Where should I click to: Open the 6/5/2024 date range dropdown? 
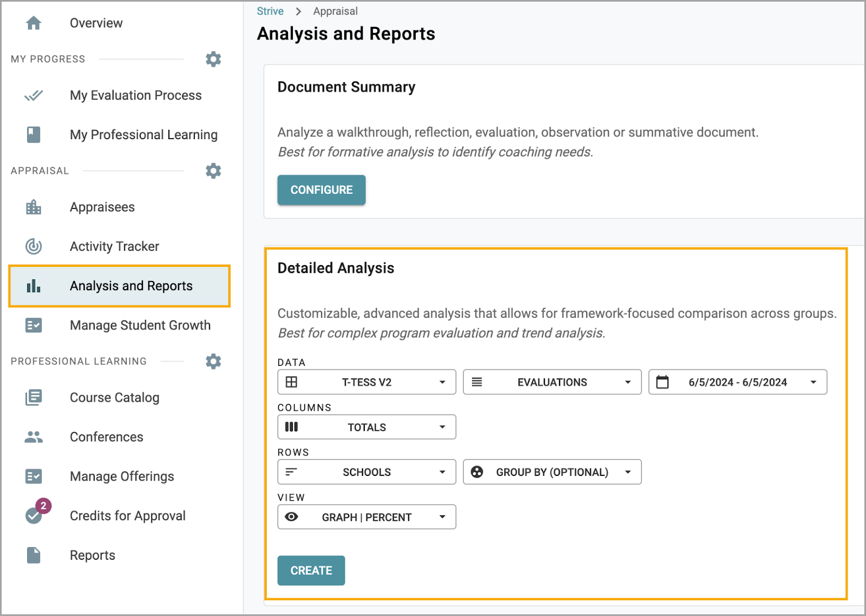pyautogui.click(x=738, y=382)
